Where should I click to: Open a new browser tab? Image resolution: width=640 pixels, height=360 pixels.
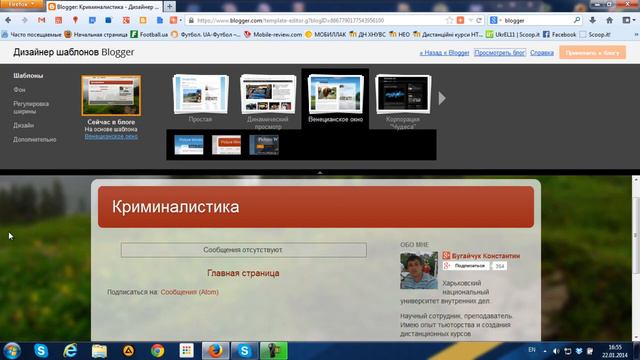[x=169, y=7]
